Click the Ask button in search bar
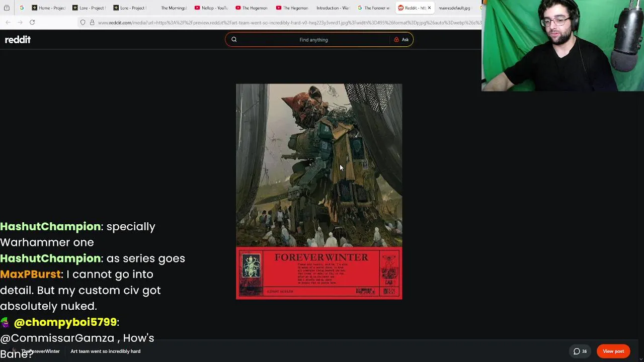This screenshot has height=362, width=644. (401, 40)
